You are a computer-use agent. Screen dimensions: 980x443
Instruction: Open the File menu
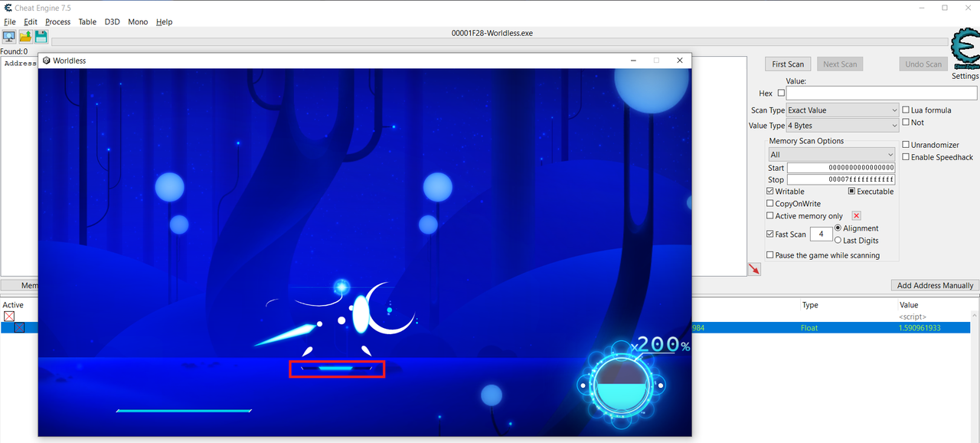9,22
